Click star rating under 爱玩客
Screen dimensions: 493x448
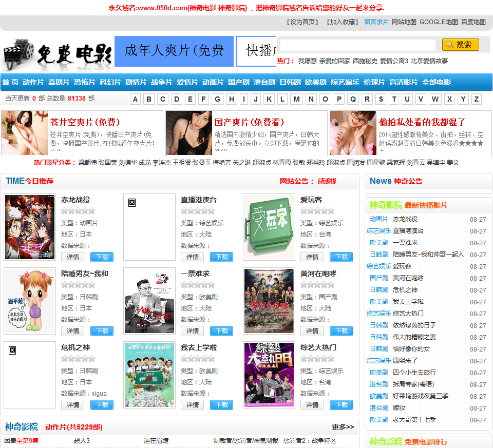[317, 211]
